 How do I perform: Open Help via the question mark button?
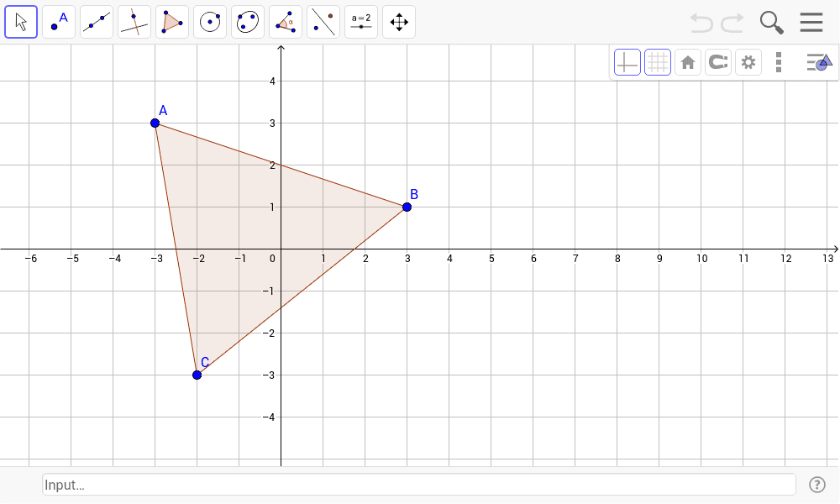coord(816,484)
